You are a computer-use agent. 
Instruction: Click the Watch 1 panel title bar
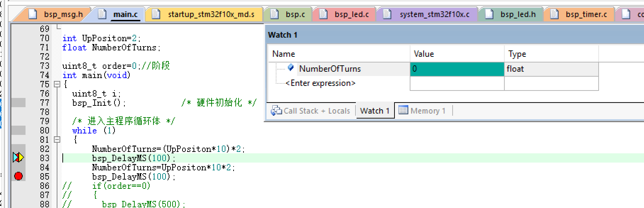[x=454, y=35]
